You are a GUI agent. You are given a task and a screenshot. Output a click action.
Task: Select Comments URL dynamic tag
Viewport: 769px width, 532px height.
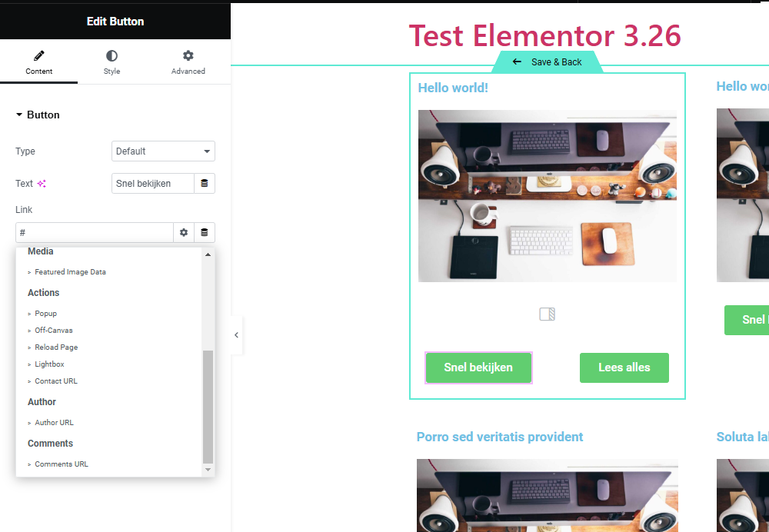pyautogui.click(x=62, y=464)
